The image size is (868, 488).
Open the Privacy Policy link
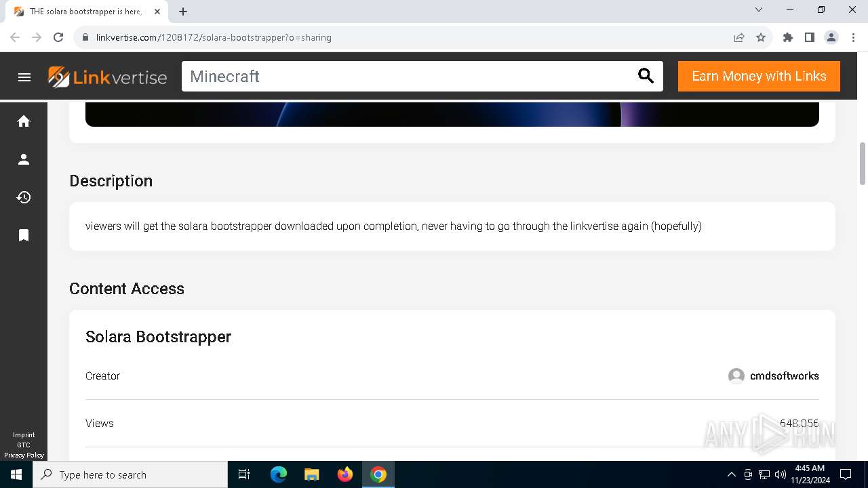click(24, 455)
